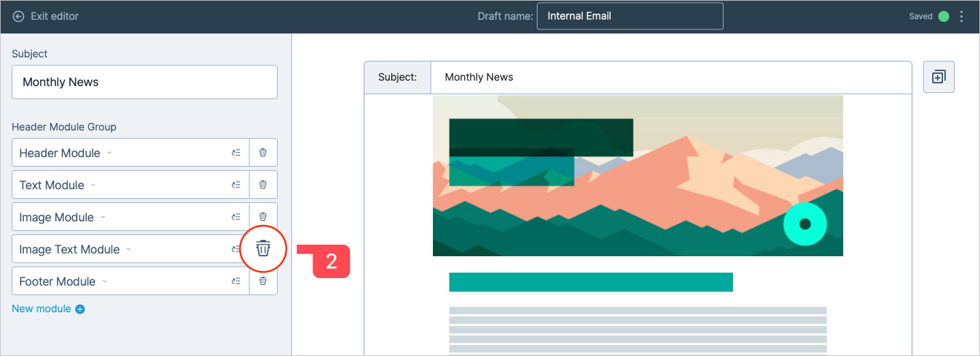Click the green Saved status indicator
Screen dimensions: 980x356
coord(944,16)
